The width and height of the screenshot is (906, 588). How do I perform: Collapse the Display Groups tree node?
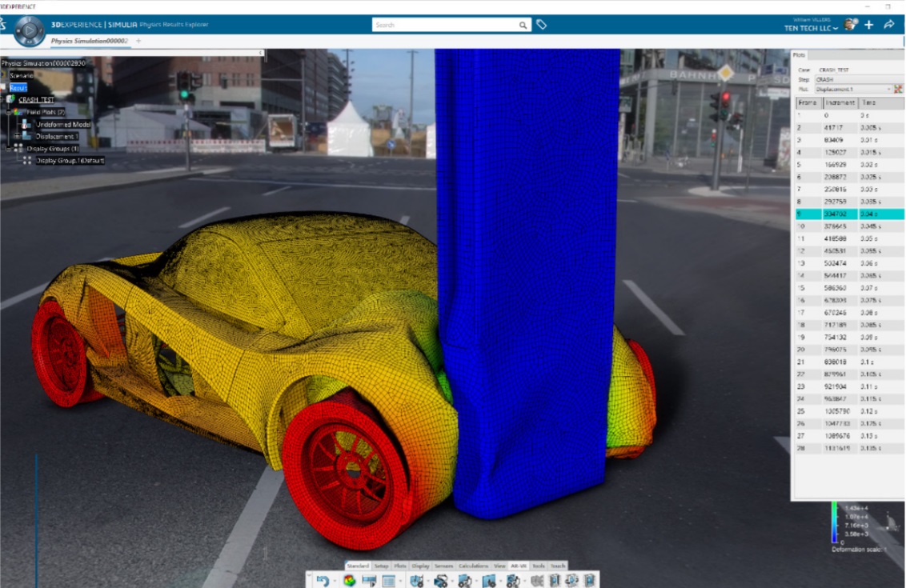coord(7,148)
